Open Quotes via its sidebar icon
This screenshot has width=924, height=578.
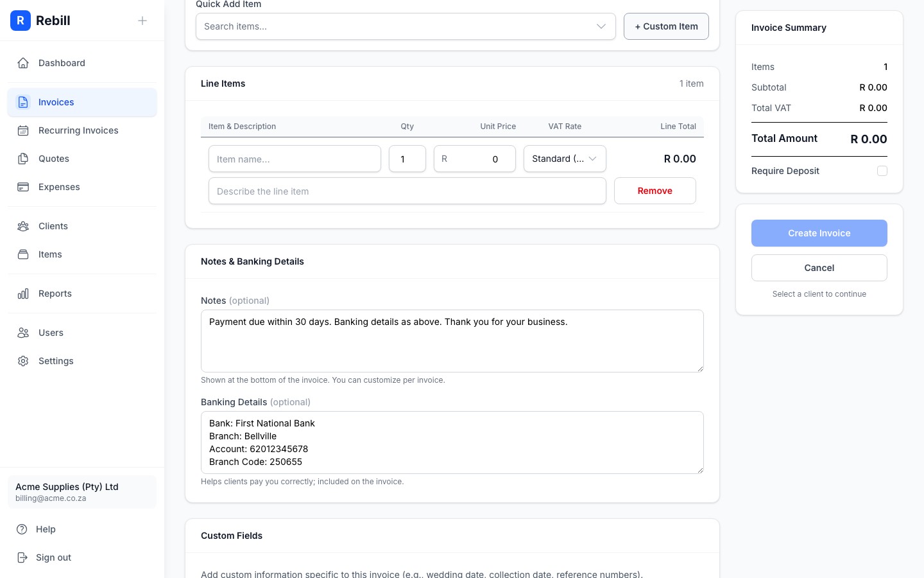pos(23,159)
